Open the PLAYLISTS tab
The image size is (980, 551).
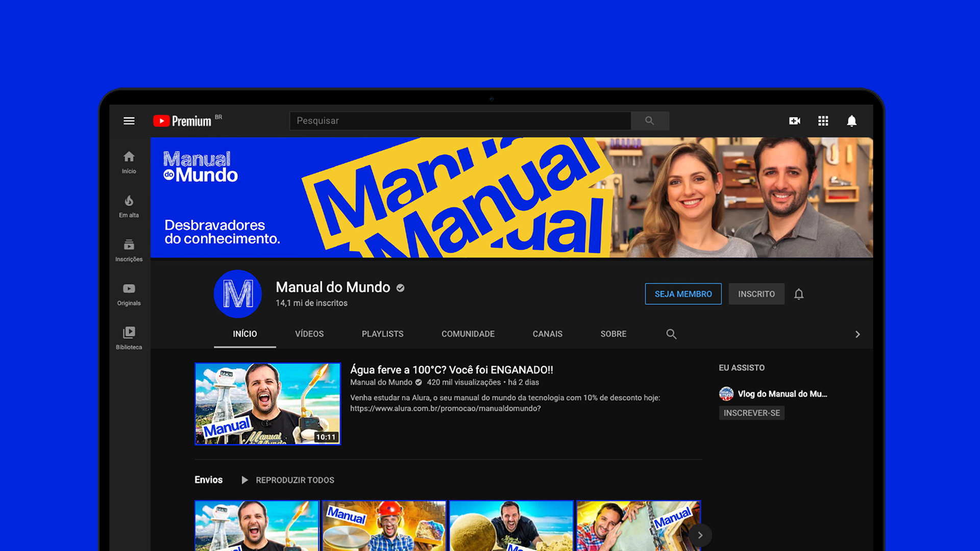point(383,334)
